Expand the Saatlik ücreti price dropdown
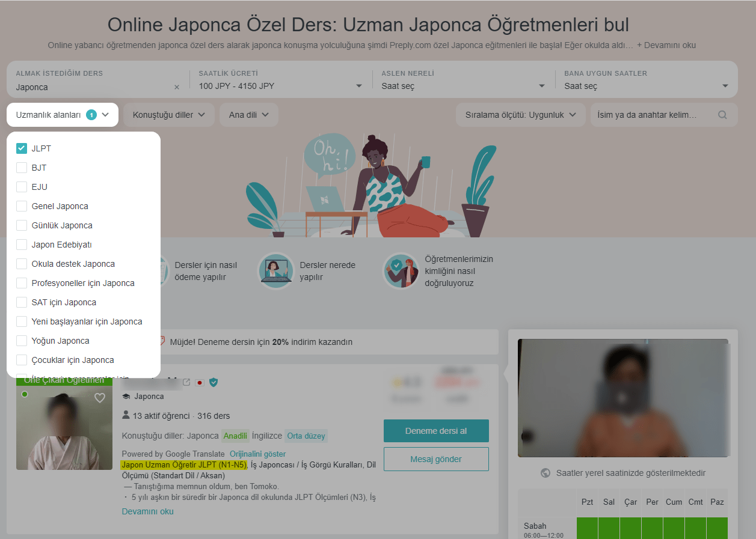Viewport: 756px width, 539px height. pyautogui.click(x=281, y=80)
